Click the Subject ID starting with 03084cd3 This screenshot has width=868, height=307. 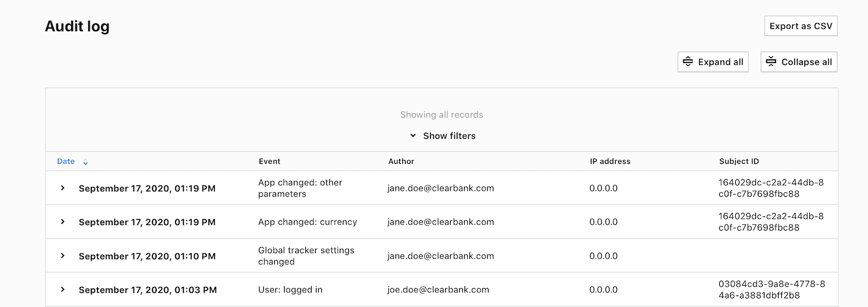[771, 290]
